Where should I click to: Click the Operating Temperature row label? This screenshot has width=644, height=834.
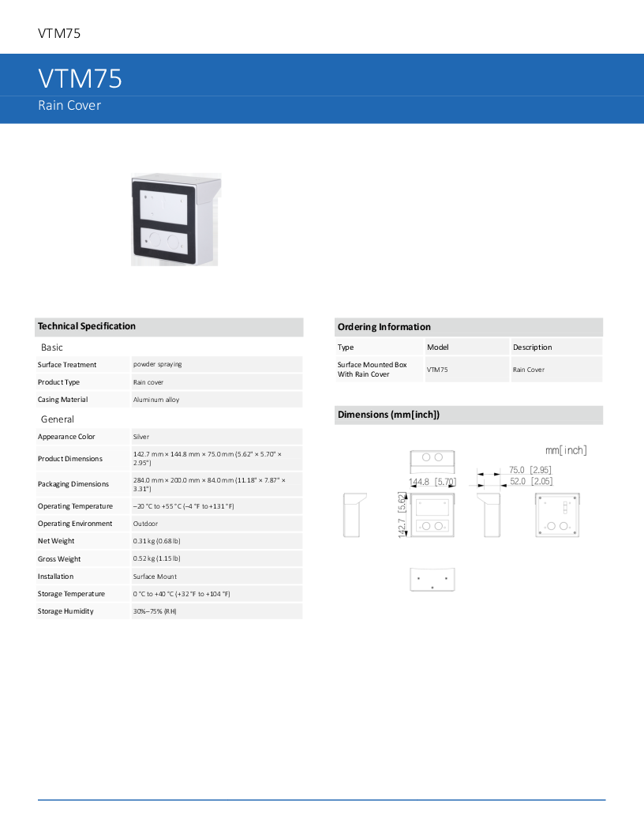(x=75, y=506)
